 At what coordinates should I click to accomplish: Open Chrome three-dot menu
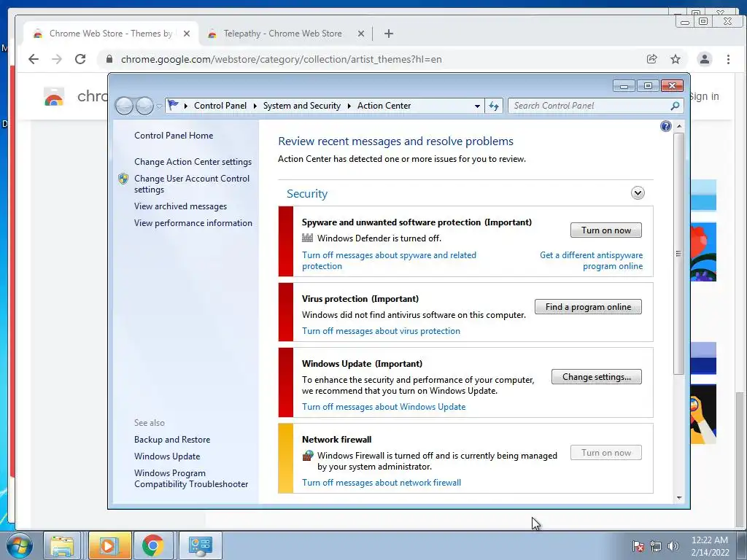pos(728,59)
